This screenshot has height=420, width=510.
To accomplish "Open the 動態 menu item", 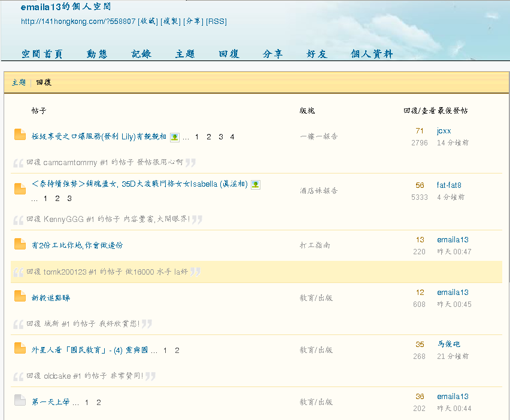I will coord(96,53).
